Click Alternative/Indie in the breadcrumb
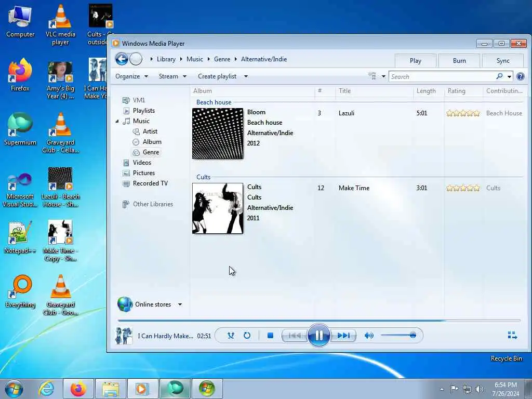 pyautogui.click(x=264, y=59)
